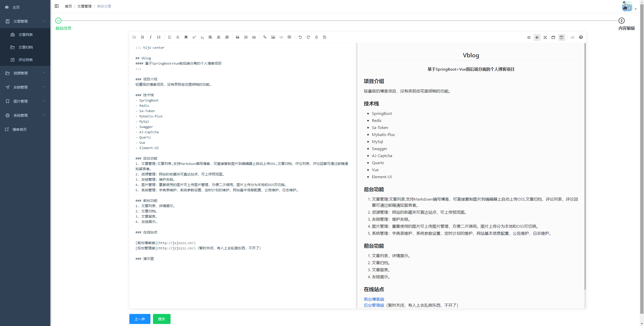Open the editor help question mark icon
644x326 pixels.
[x=581, y=37]
